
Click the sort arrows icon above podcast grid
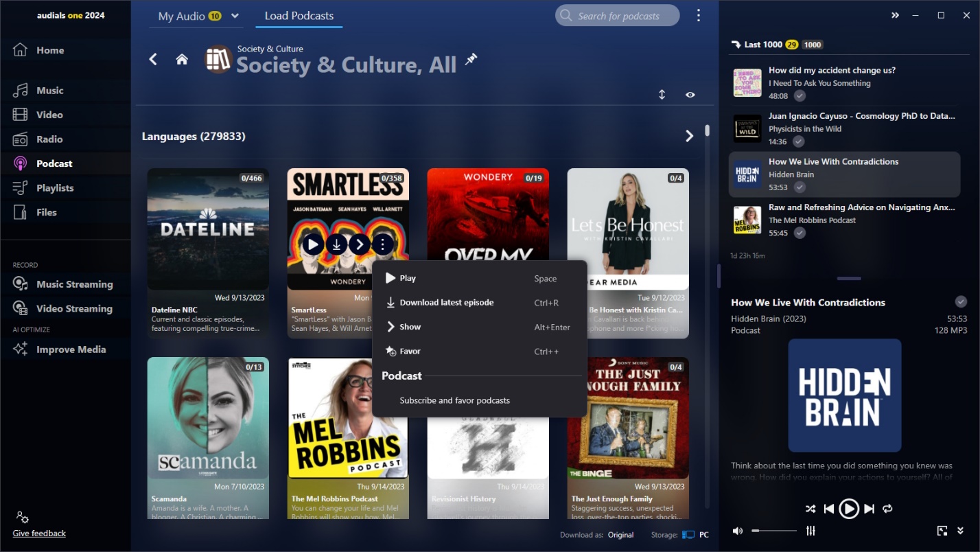(662, 95)
